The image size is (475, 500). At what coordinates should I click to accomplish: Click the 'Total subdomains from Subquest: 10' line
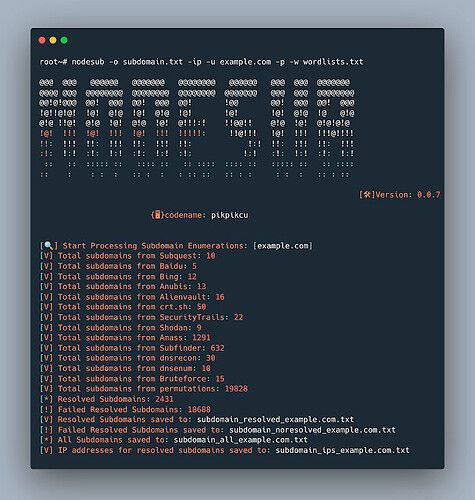(128, 256)
